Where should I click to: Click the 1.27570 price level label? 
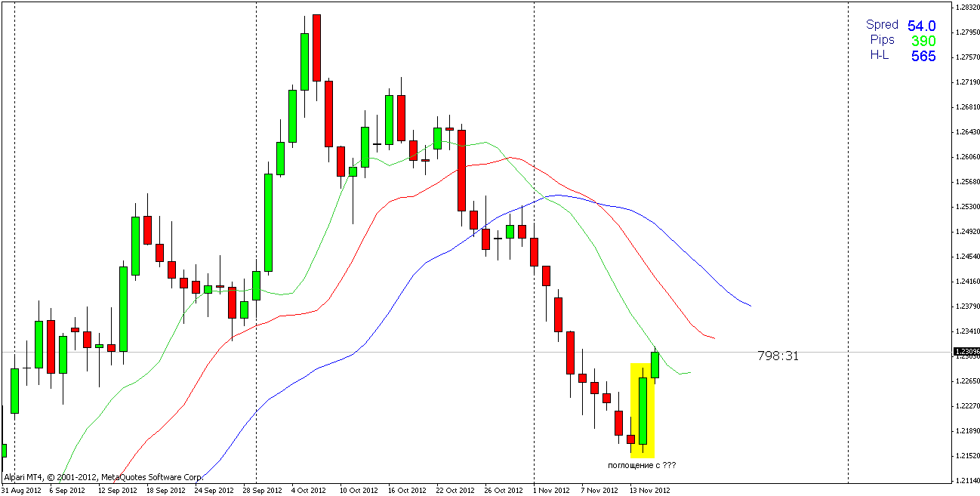pyautogui.click(x=967, y=57)
